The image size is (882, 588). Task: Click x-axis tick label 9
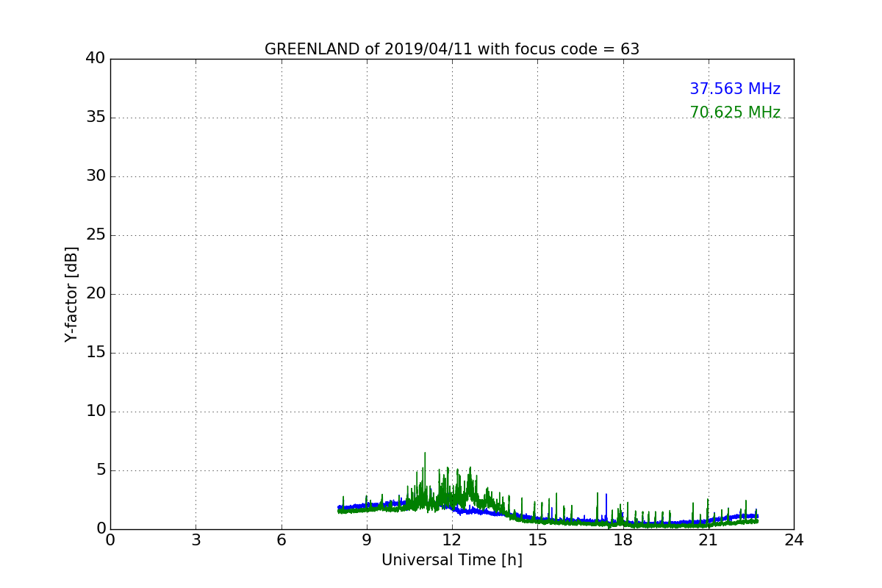coord(367,540)
